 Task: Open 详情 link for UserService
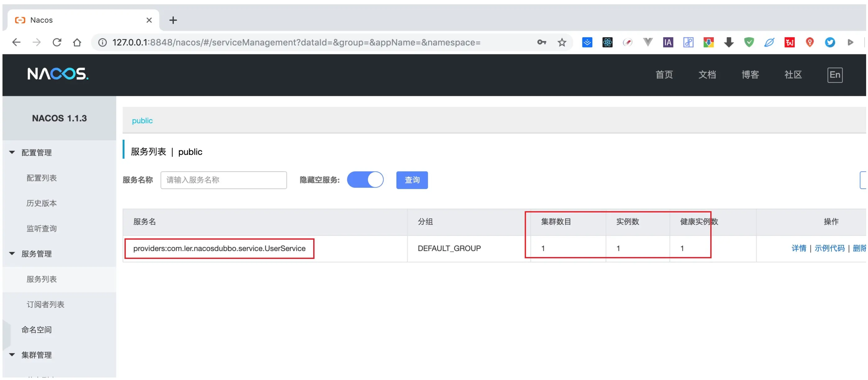click(798, 248)
